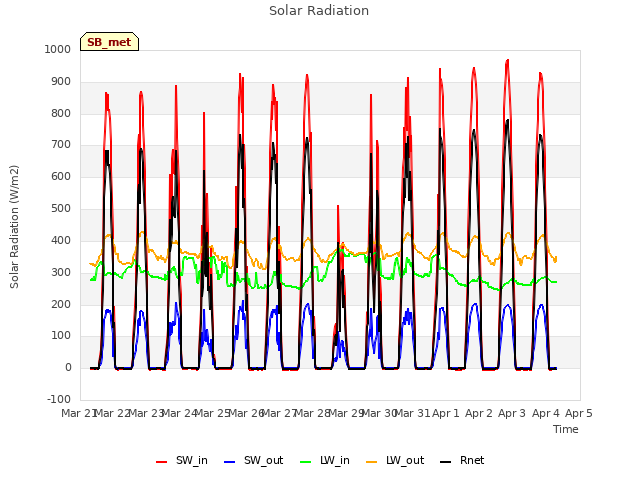Click the 400 y-axis tick label
This screenshot has height=480, width=640.
coord(61,240)
